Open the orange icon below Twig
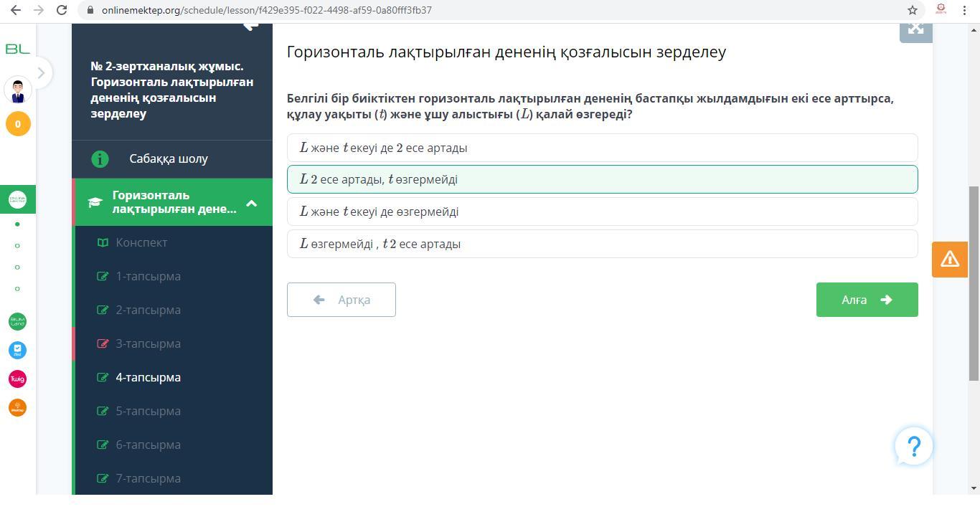 click(x=17, y=407)
